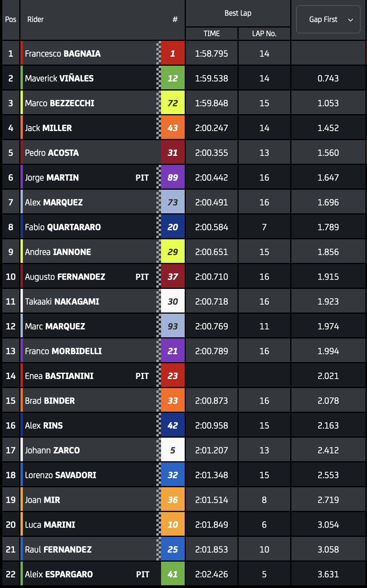Click the white number 30 badge
The width and height of the screenshot is (367, 588).
pyautogui.click(x=172, y=301)
